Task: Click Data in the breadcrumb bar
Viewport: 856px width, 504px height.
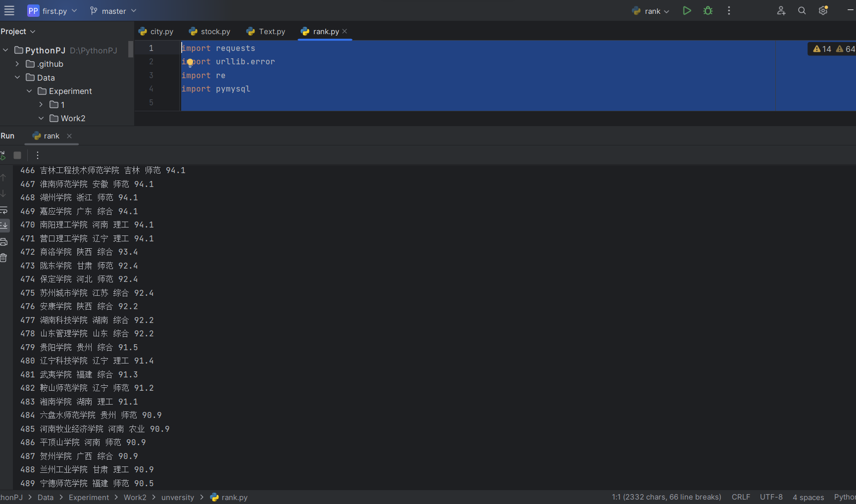Action: (x=46, y=498)
